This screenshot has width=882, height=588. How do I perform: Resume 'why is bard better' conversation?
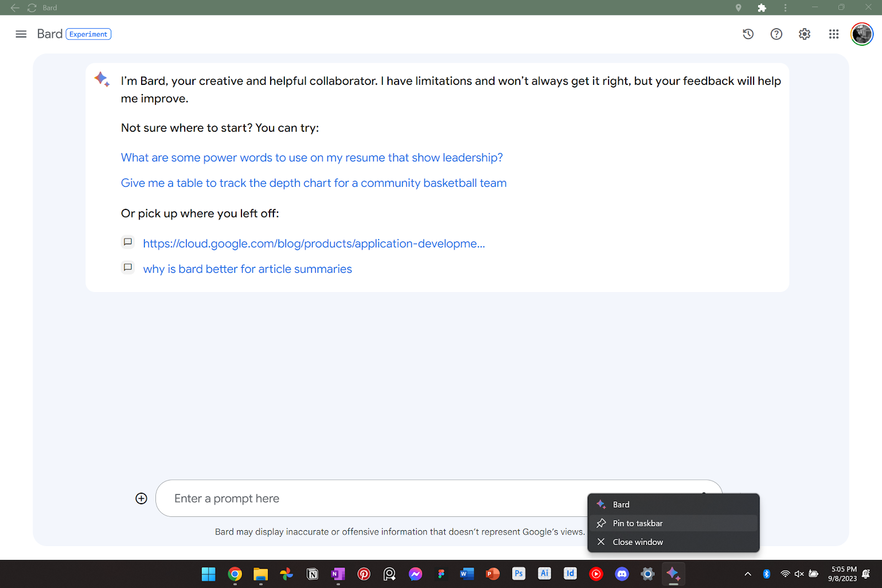[248, 269]
